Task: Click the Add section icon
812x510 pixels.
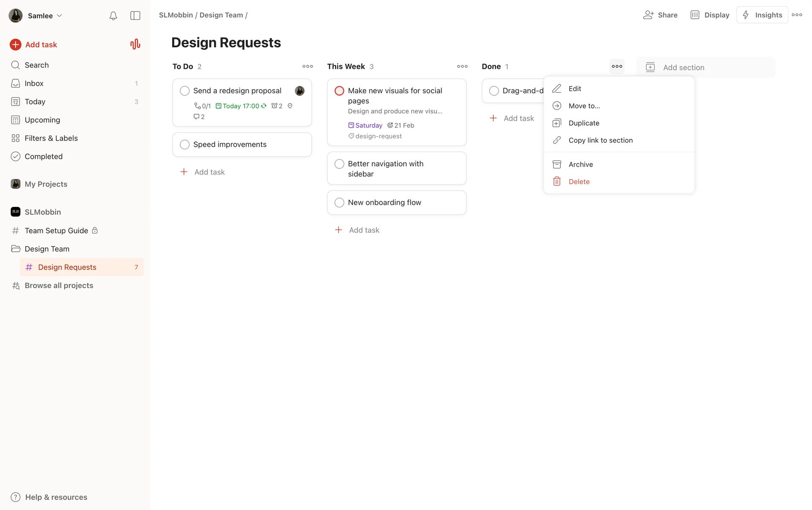Action: [x=650, y=67]
